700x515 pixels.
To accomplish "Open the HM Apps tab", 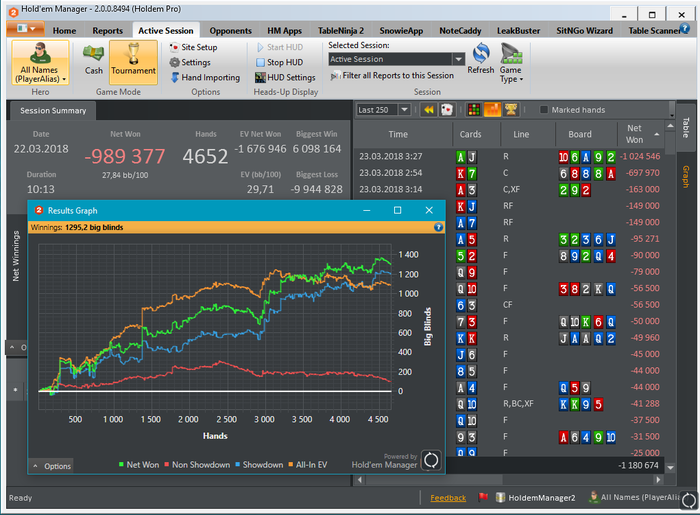I will pyautogui.click(x=284, y=31).
